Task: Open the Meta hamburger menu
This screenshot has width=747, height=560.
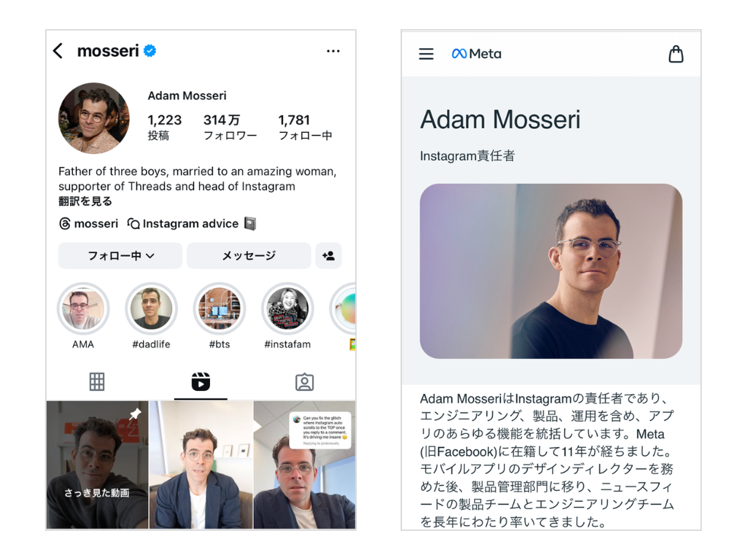Action: (x=426, y=54)
